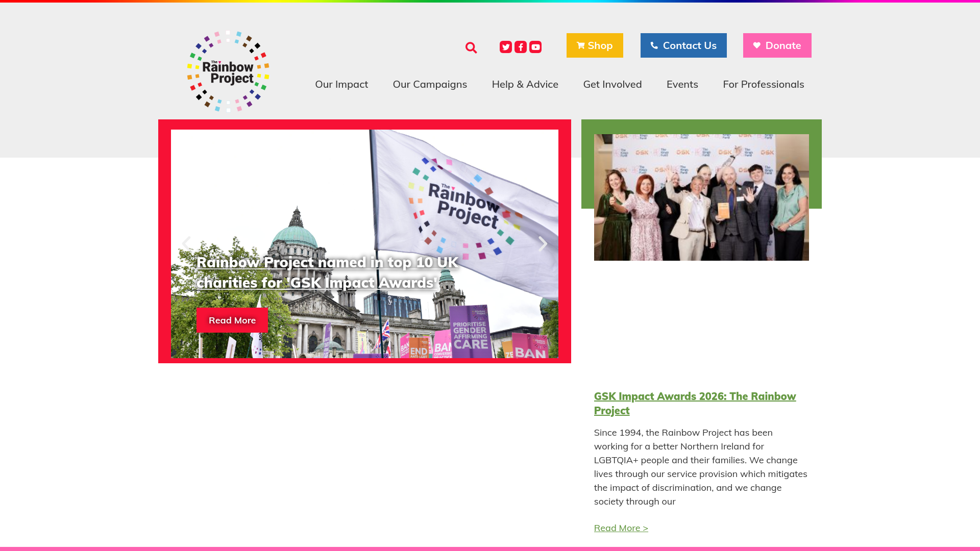
Task: Follow the green Read More > link
Action: pyautogui.click(x=621, y=528)
